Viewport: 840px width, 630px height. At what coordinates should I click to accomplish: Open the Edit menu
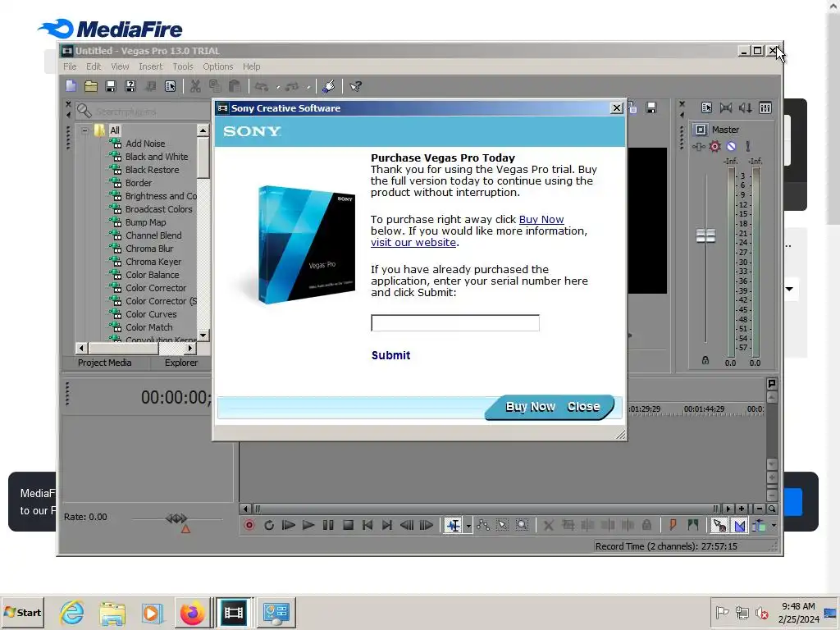[x=94, y=66]
